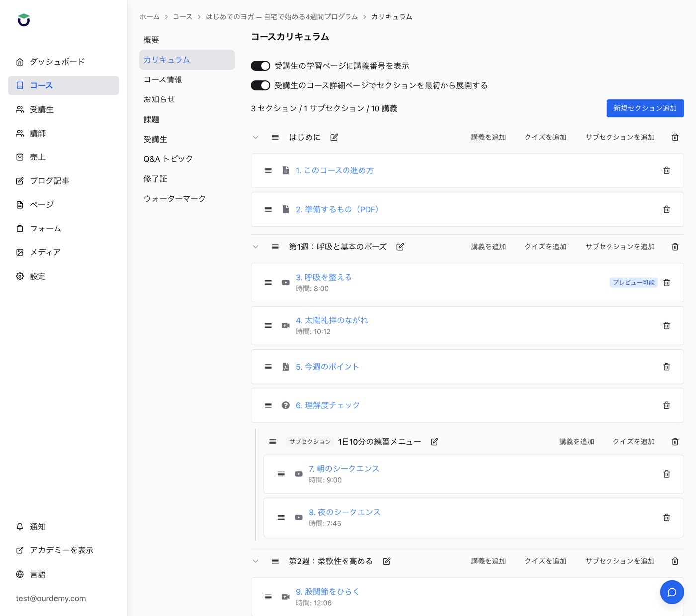
Task: Open lecture 9. 股関節をひらく
Action: point(328,592)
